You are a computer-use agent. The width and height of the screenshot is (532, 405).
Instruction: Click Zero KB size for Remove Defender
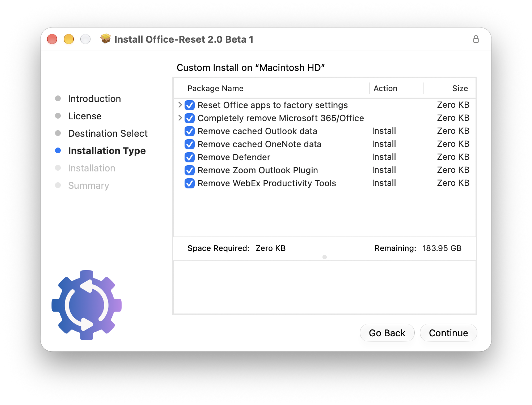[x=453, y=157]
